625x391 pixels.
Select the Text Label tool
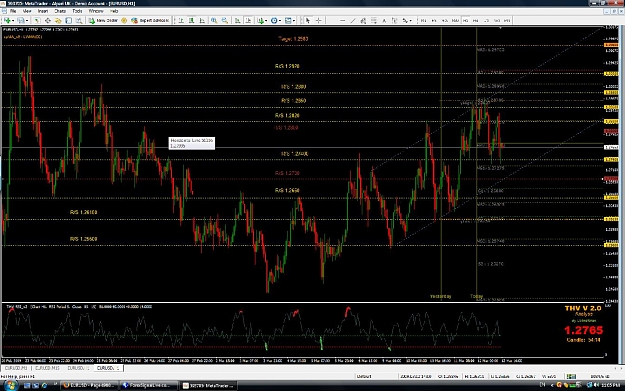coord(394,20)
